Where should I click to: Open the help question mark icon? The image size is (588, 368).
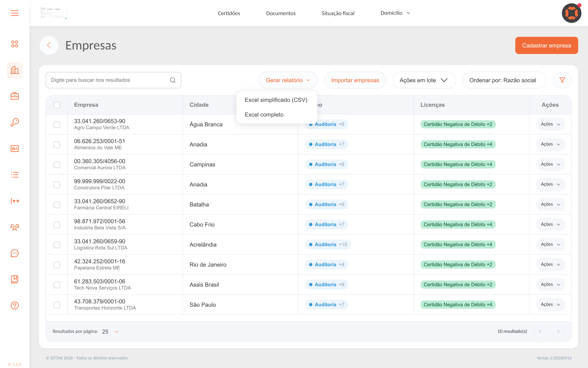(14, 305)
